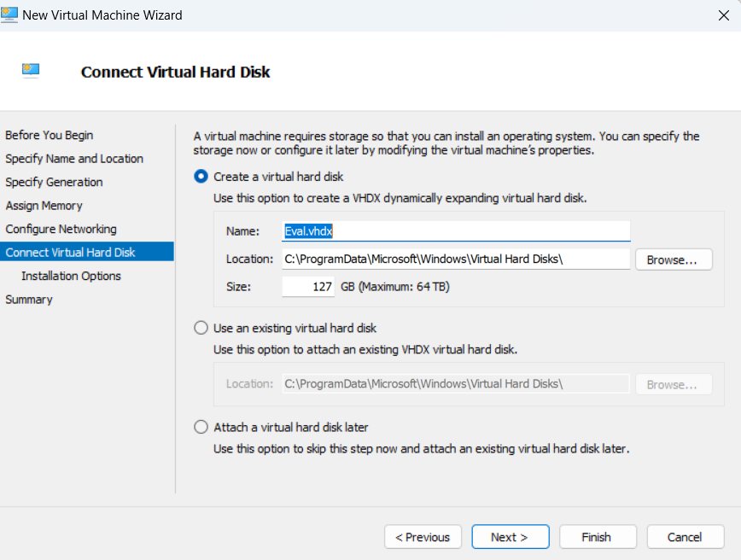The width and height of the screenshot is (741, 560).
Task: Select Use an existing virtual hard disk
Action: click(201, 328)
